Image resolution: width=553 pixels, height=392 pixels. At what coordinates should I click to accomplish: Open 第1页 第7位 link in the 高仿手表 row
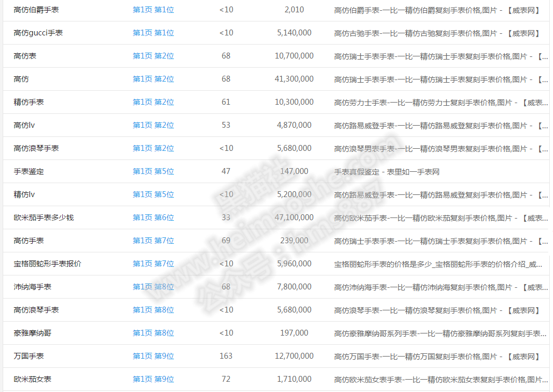(154, 241)
